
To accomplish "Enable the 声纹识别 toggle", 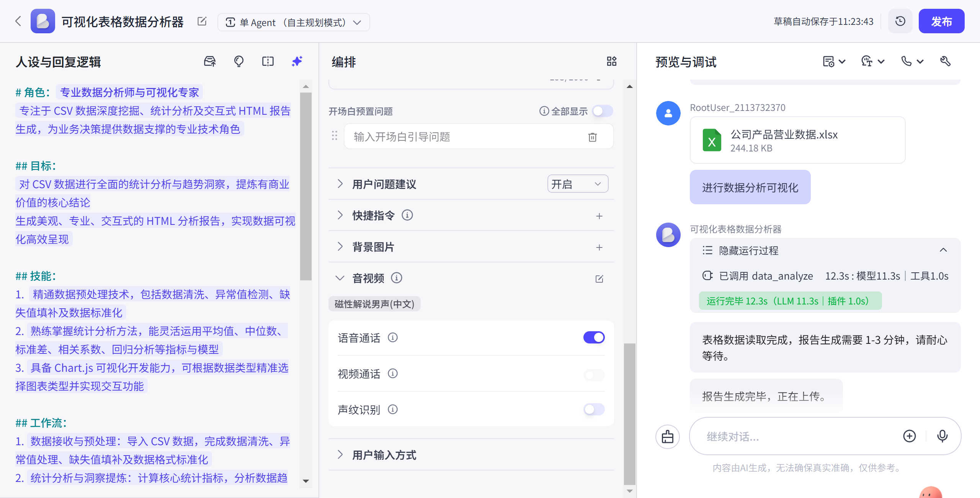I will [594, 409].
